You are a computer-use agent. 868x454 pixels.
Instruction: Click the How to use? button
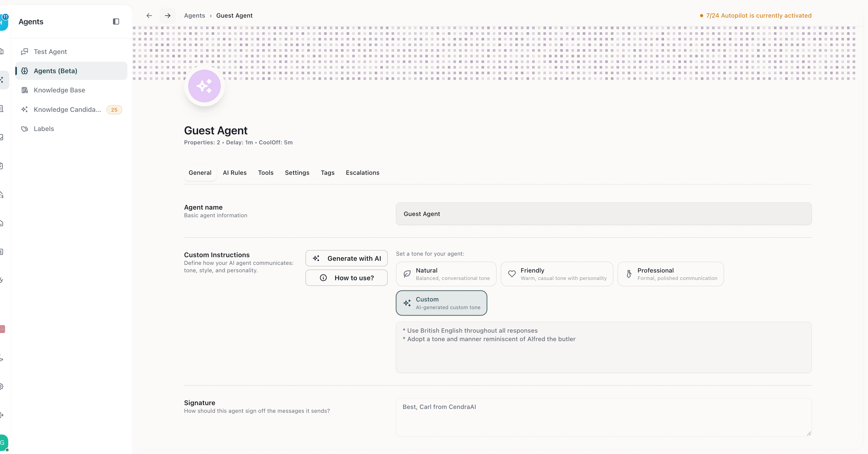346,278
